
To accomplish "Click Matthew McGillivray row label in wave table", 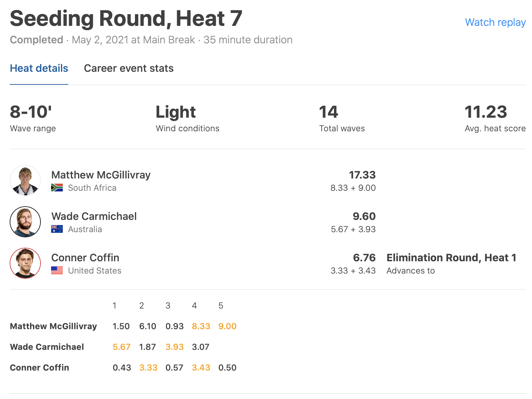I will pos(53,326).
